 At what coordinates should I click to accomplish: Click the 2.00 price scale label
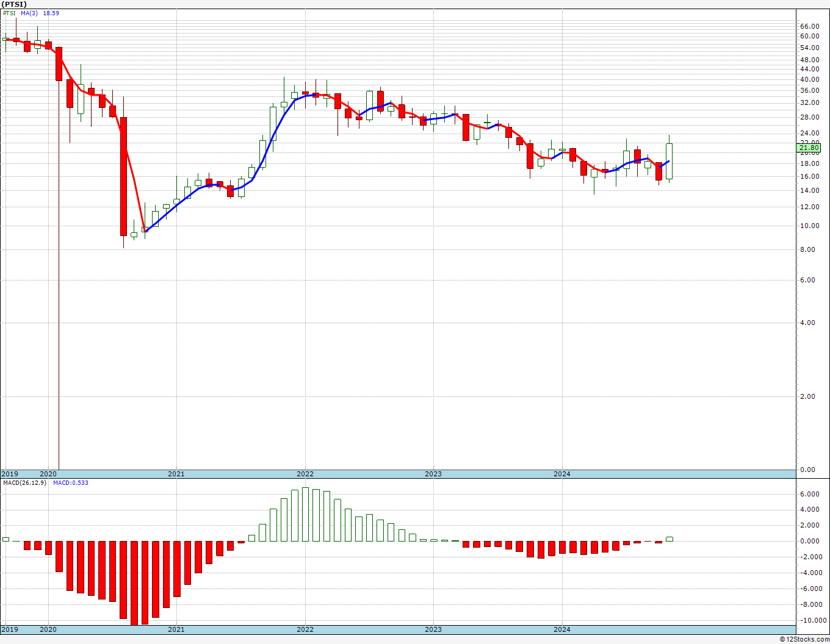point(807,396)
